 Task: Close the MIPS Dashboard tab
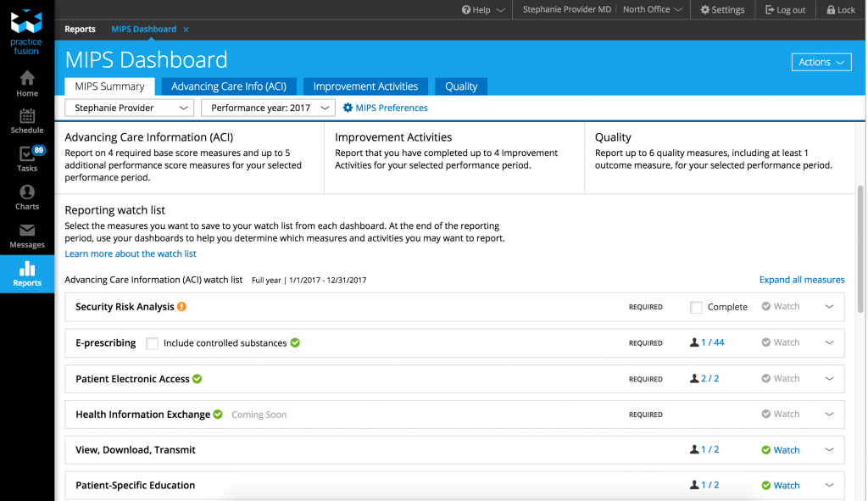tap(186, 30)
